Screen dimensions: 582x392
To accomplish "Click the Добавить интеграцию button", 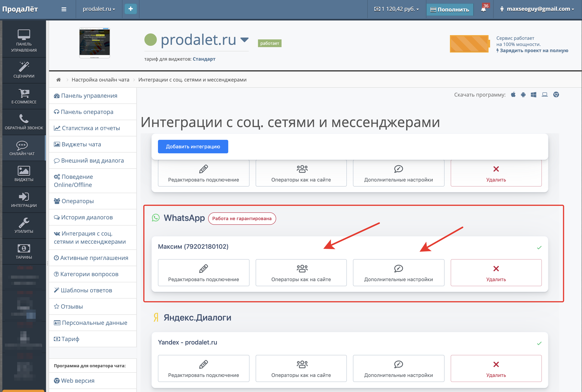I will click(x=193, y=147).
